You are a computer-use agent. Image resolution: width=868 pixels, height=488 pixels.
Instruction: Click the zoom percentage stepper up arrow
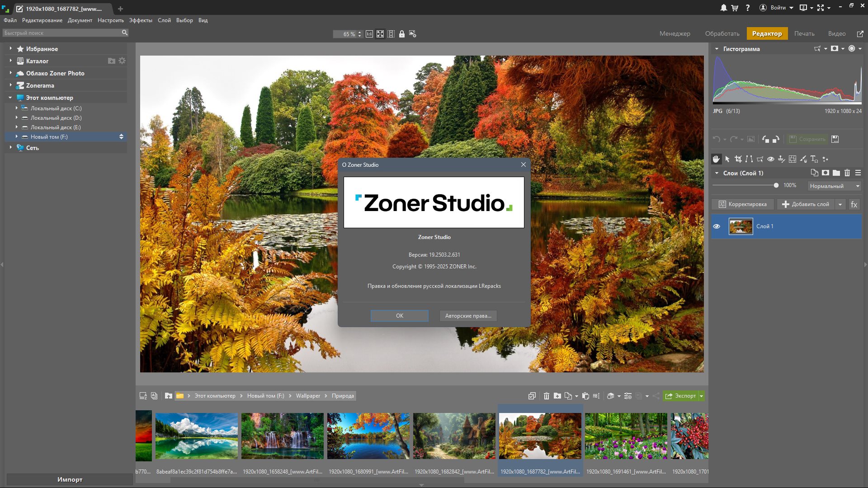pos(360,32)
